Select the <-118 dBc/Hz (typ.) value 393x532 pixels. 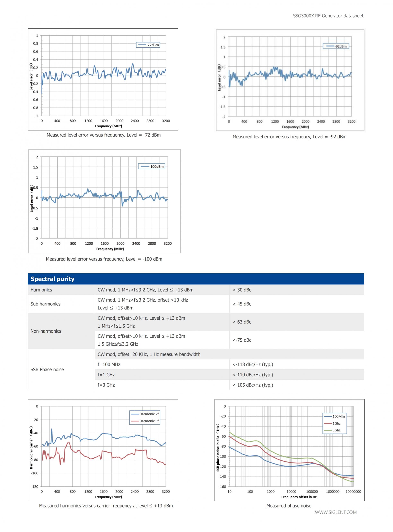coord(253,365)
